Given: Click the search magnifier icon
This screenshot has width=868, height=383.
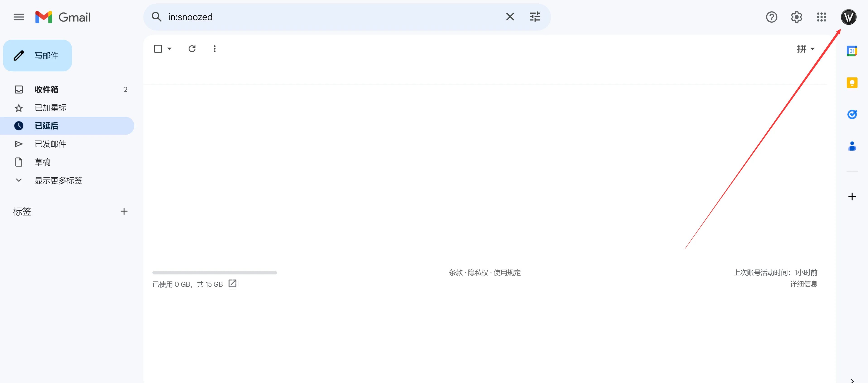Looking at the screenshot, I should (x=157, y=17).
